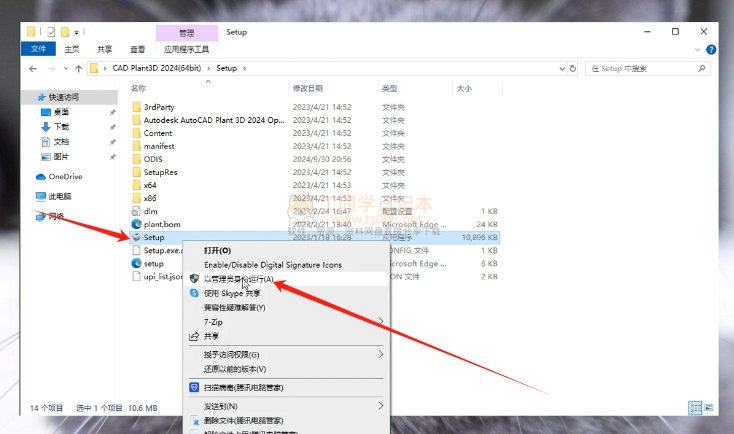Open OneDrive in navigation pane
Screen dimensions: 734x434
click(x=59, y=177)
